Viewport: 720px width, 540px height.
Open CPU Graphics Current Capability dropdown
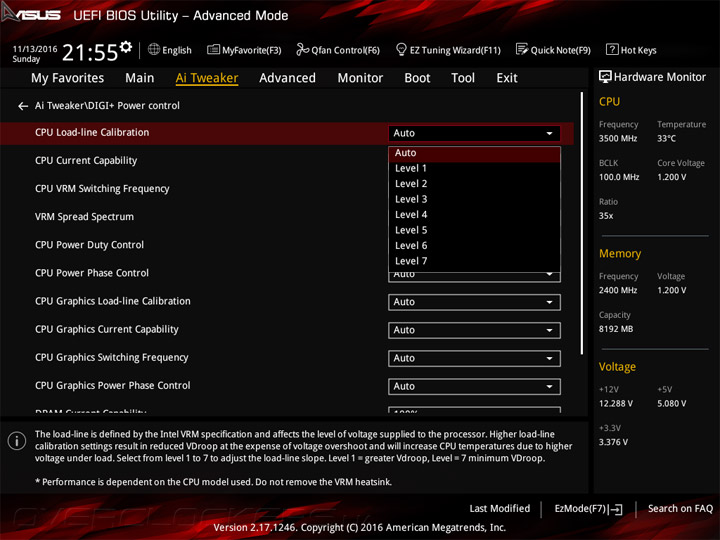coord(474,330)
